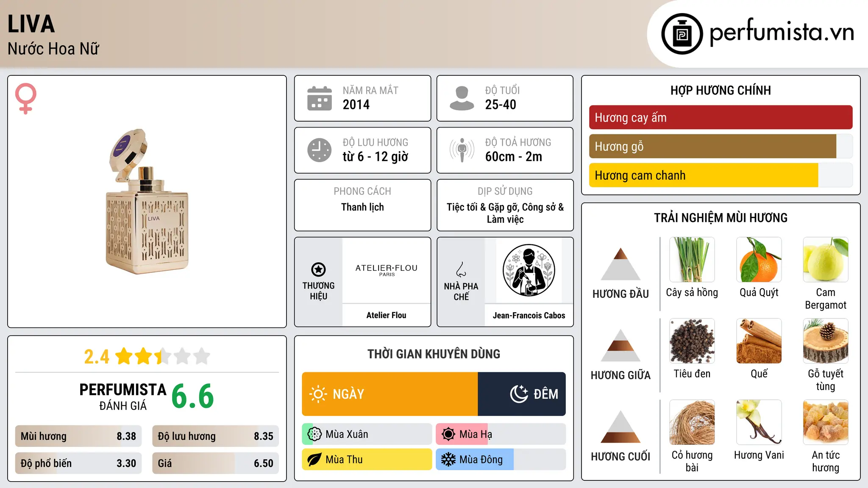Click the Thời gian khuyên dùng heading
The image size is (868, 488).
click(x=434, y=354)
